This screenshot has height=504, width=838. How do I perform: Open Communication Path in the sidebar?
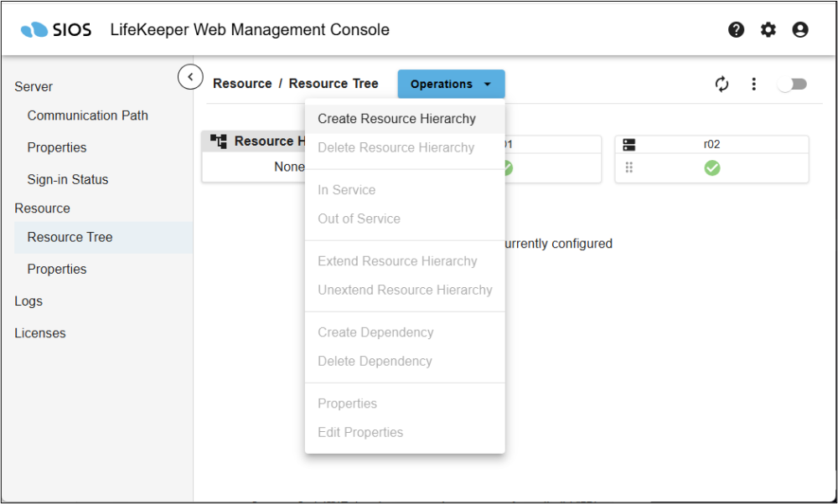click(x=87, y=116)
